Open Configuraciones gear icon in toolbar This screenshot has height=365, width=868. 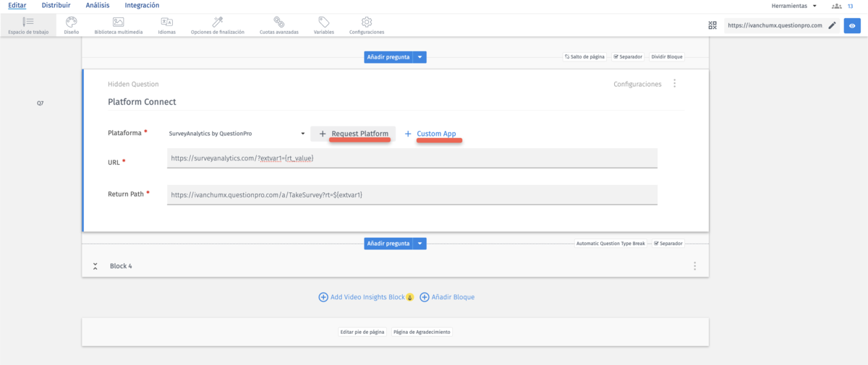click(x=367, y=22)
